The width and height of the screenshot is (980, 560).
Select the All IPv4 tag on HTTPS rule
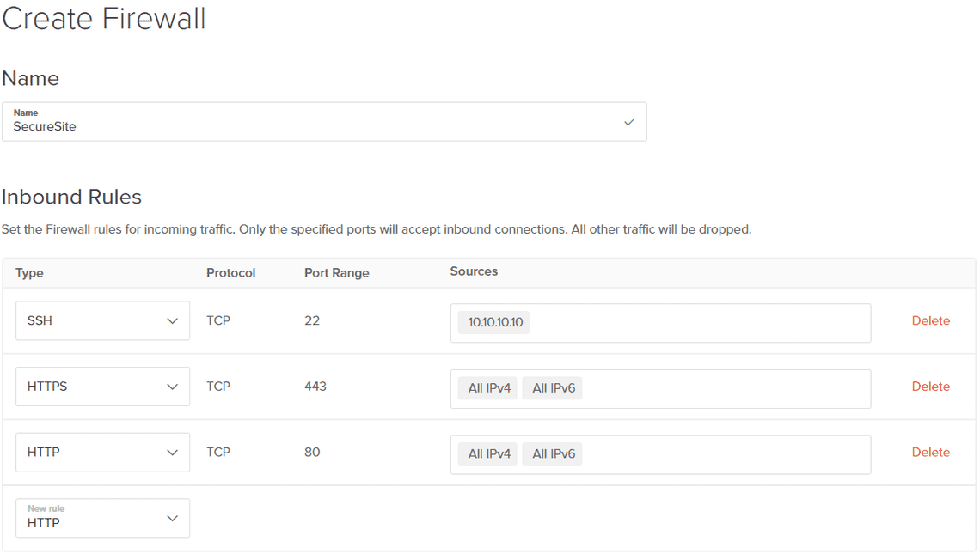pyautogui.click(x=487, y=387)
